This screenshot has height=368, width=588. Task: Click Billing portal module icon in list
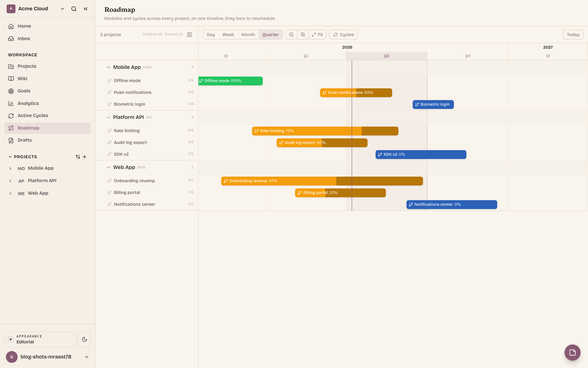[x=110, y=192]
